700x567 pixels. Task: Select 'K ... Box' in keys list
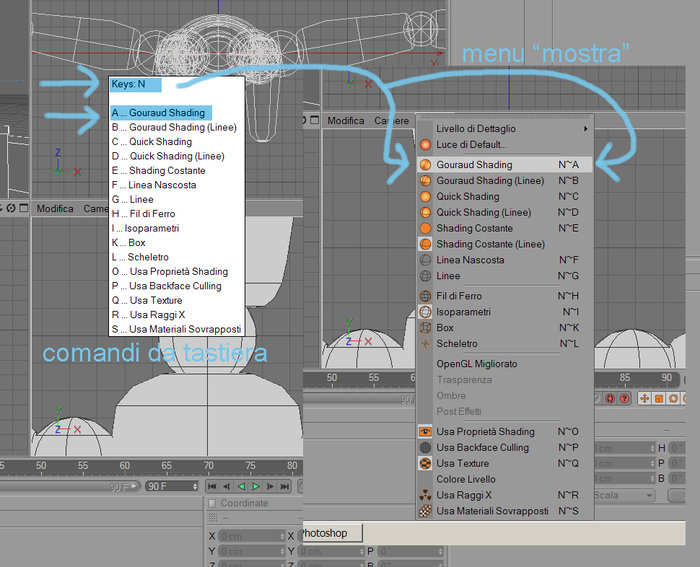pyautogui.click(x=129, y=243)
